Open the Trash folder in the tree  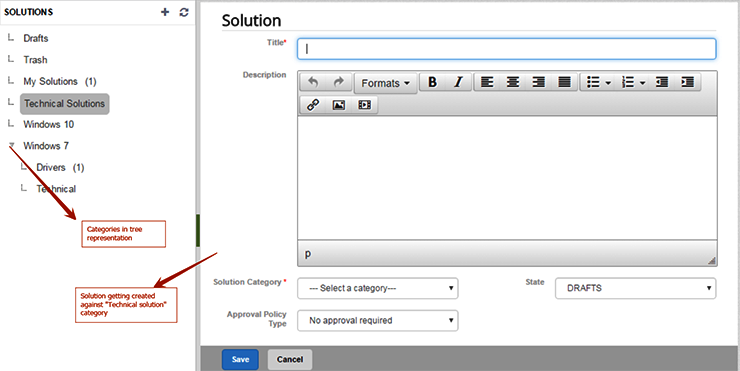pos(35,60)
